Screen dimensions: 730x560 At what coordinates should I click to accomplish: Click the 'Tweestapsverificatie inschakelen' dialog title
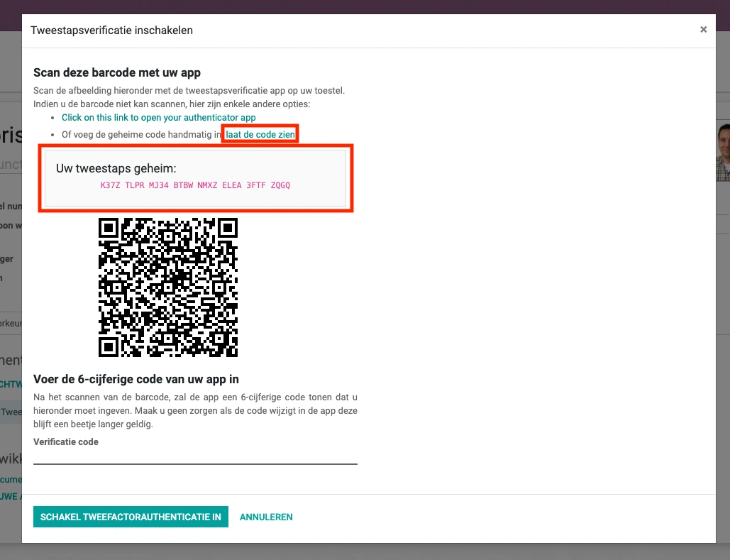pos(112,31)
